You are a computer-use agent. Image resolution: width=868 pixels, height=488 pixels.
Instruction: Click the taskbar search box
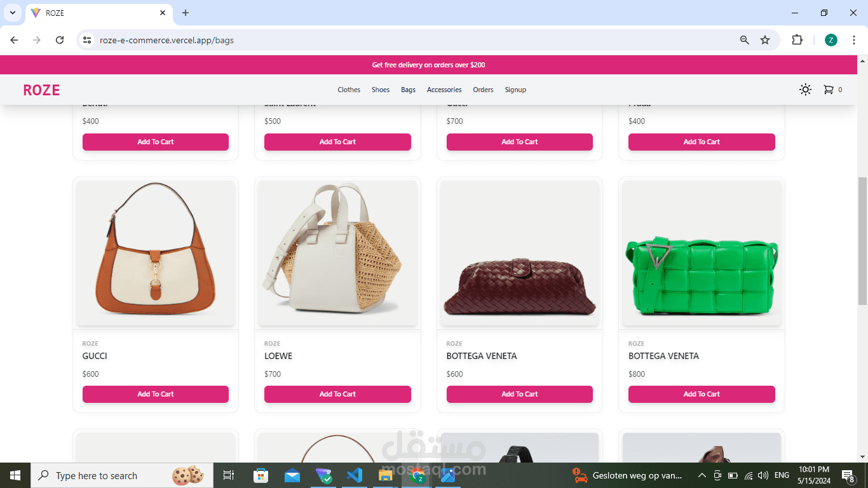pos(123,475)
